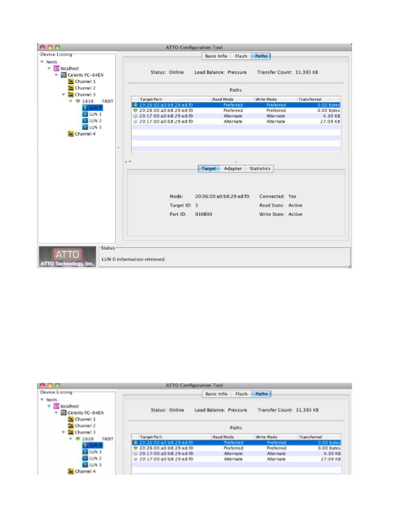Collapse 1818 node in lower window
This screenshot has height=532, width=411.
(71, 439)
